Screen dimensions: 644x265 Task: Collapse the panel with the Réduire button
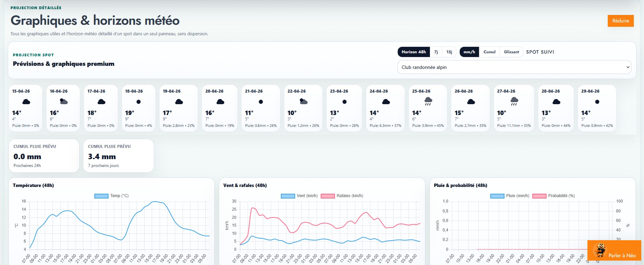tap(620, 21)
